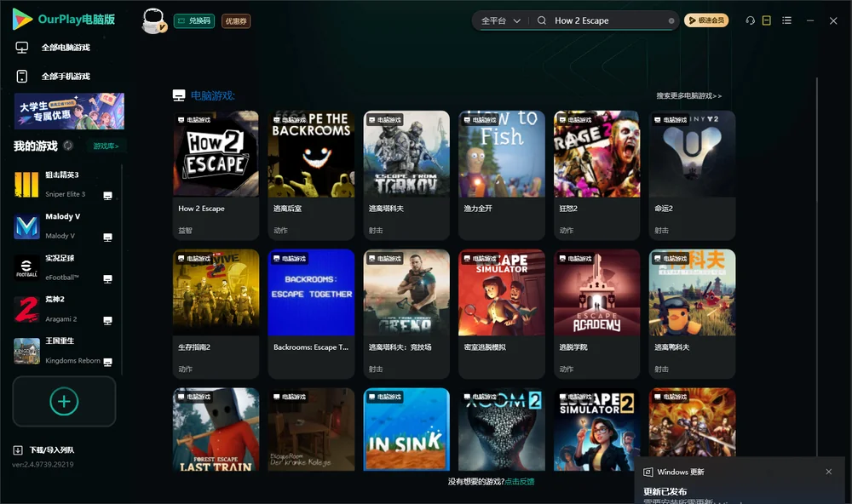
Task: Click the redeem code button
Action: [x=194, y=21]
